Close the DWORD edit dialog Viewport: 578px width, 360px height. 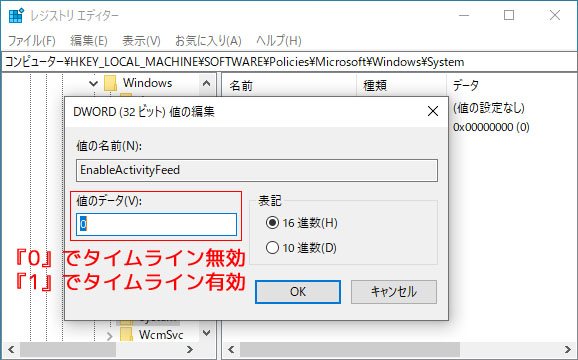click(433, 111)
